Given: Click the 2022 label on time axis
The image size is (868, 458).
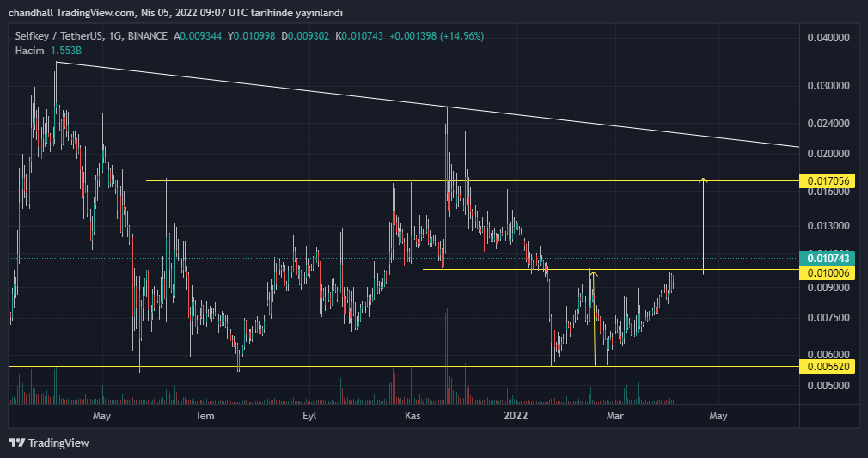Looking at the screenshot, I should click(516, 416).
